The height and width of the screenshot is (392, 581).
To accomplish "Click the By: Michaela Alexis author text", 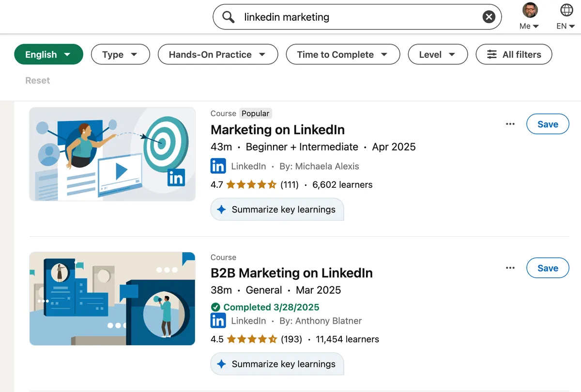I will pyautogui.click(x=319, y=166).
